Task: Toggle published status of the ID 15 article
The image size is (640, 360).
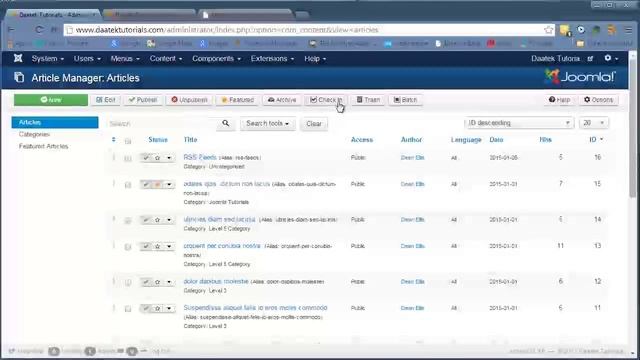Action: pos(146,184)
